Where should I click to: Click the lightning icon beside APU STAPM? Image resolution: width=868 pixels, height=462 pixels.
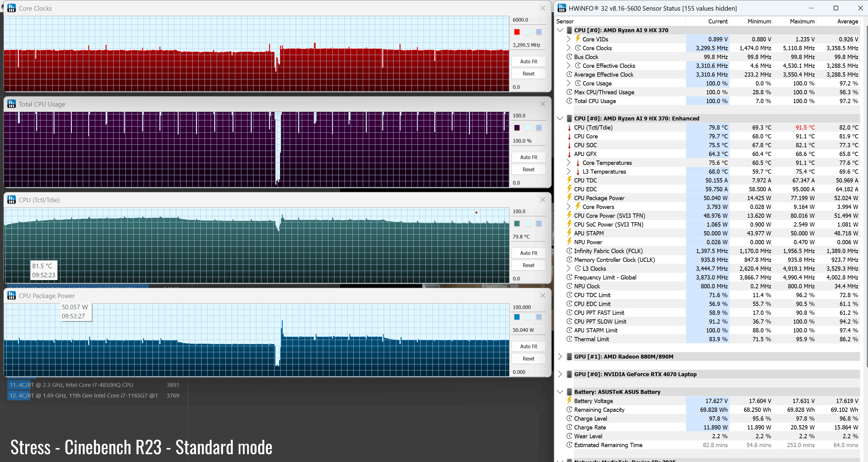(x=569, y=233)
